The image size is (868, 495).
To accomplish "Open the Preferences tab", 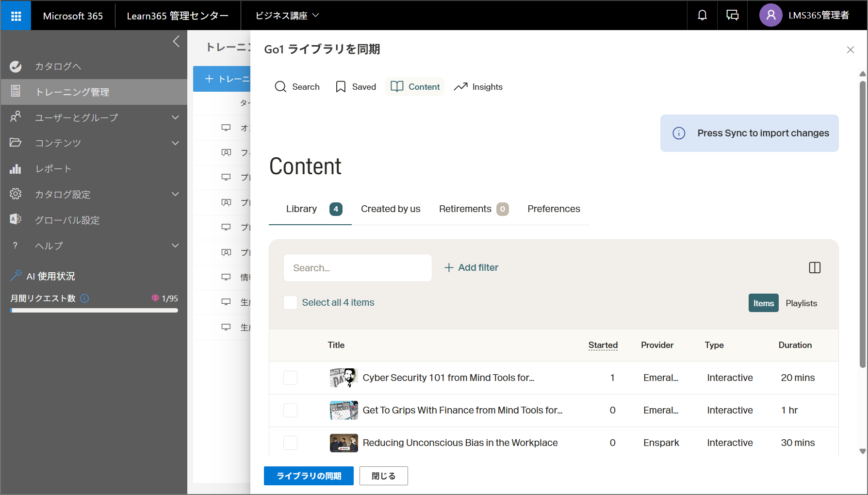I will [554, 209].
